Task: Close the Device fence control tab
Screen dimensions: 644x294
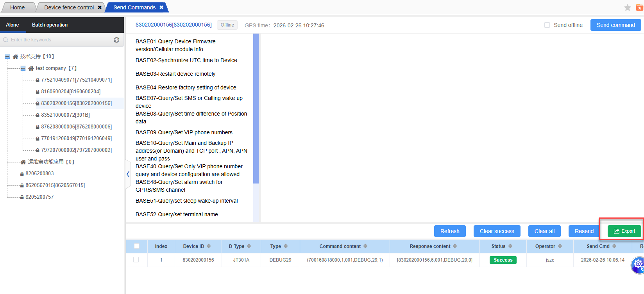Action: pos(100,7)
